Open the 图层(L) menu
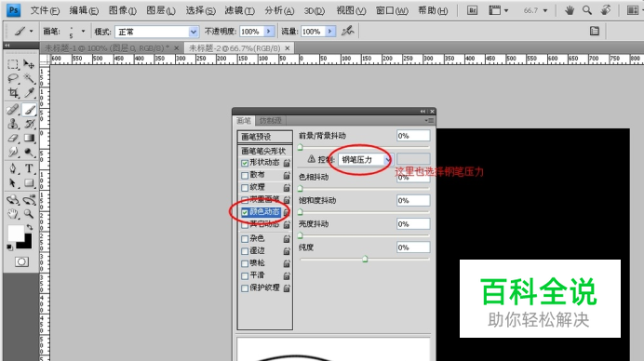Viewport: 644px width, 361px height. tap(161, 10)
